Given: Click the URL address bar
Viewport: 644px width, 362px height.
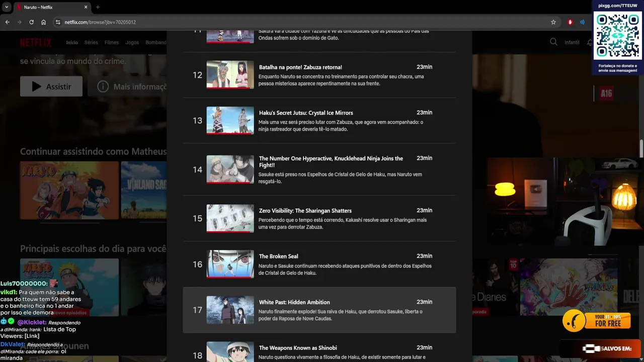Looking at the screenshot, I should tap(302, 22).
